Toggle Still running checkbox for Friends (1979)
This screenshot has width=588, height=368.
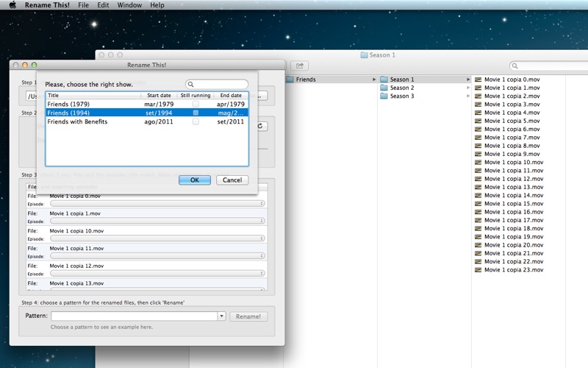point(196,104)
